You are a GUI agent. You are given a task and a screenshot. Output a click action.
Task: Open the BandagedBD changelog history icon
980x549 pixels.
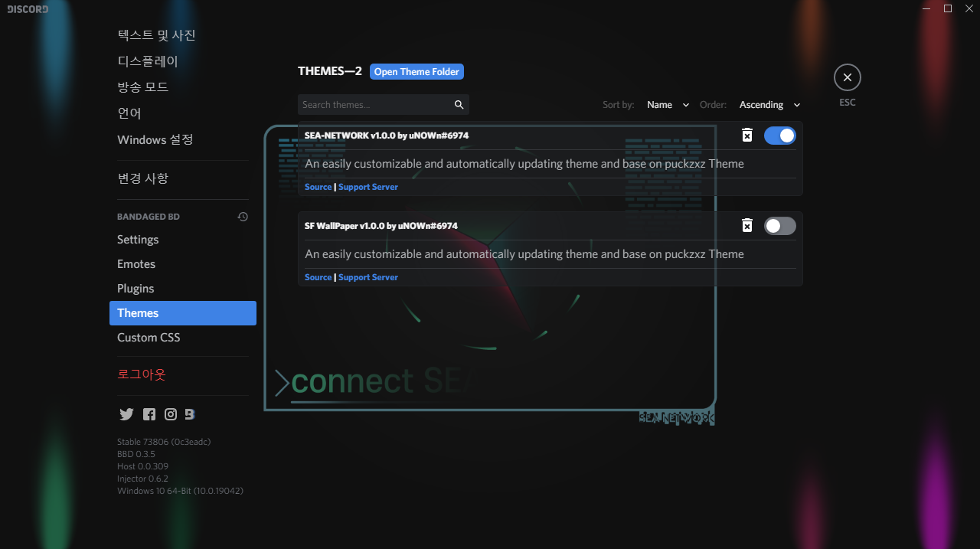coord(243,217)
